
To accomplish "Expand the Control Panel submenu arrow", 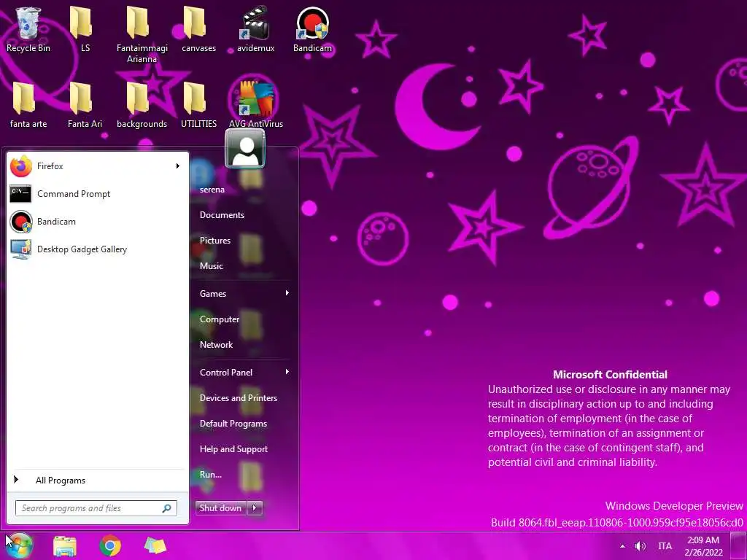I will [287, 372].
